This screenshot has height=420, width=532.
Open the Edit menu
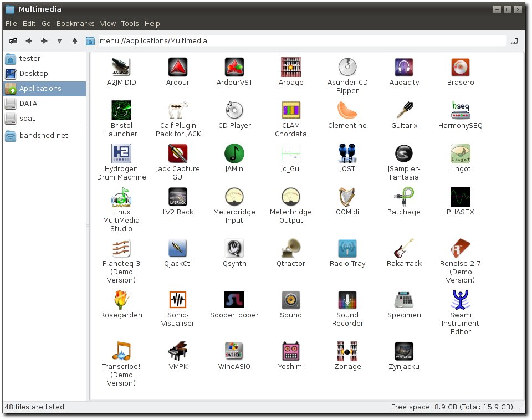(29, 24)
